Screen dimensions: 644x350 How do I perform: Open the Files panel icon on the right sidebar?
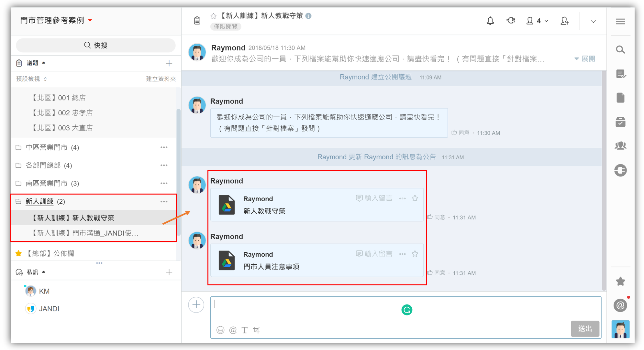[620, 98]
